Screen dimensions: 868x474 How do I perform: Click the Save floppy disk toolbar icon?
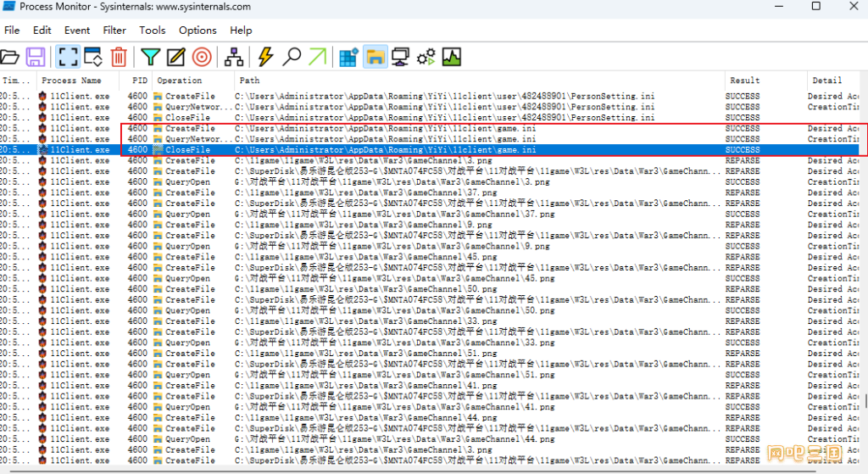(x=36, y=57)
